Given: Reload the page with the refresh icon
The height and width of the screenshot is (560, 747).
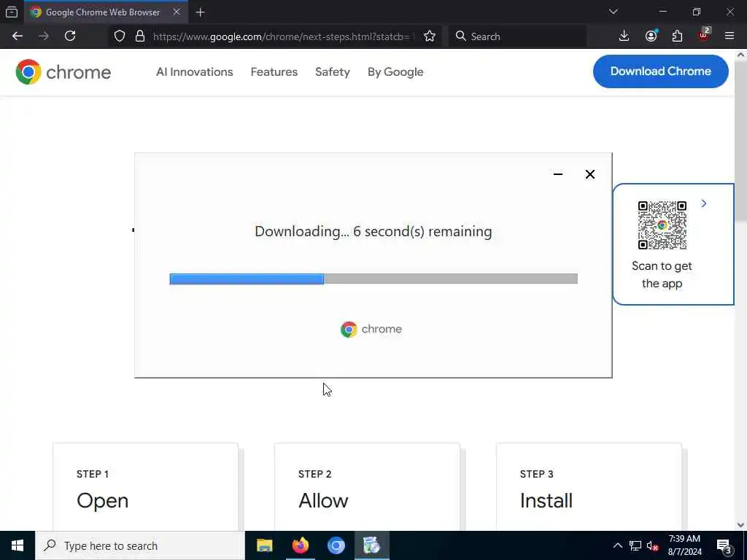Looking at the screenshot, I should click(x=70, y=36).
